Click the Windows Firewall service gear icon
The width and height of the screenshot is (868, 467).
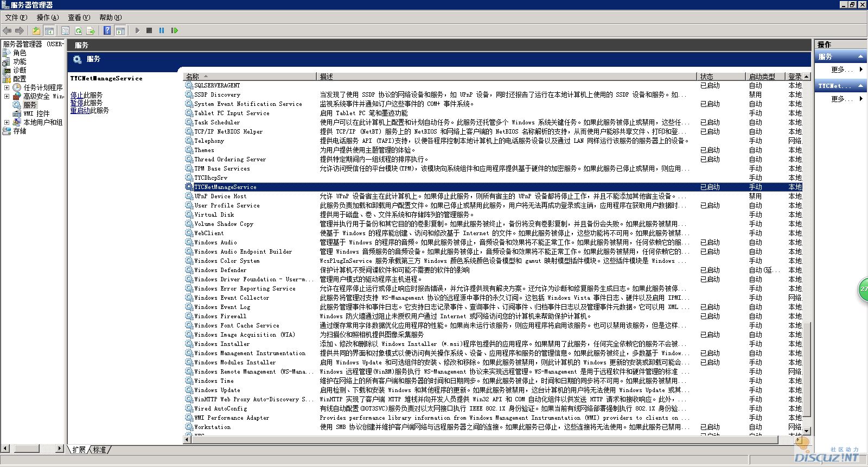point(189,316)
